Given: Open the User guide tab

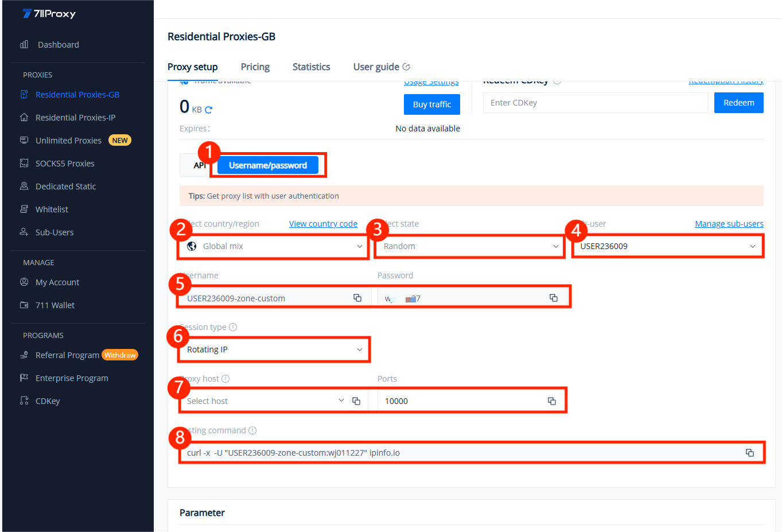Looking at the screenshot, I should (382, 67).
